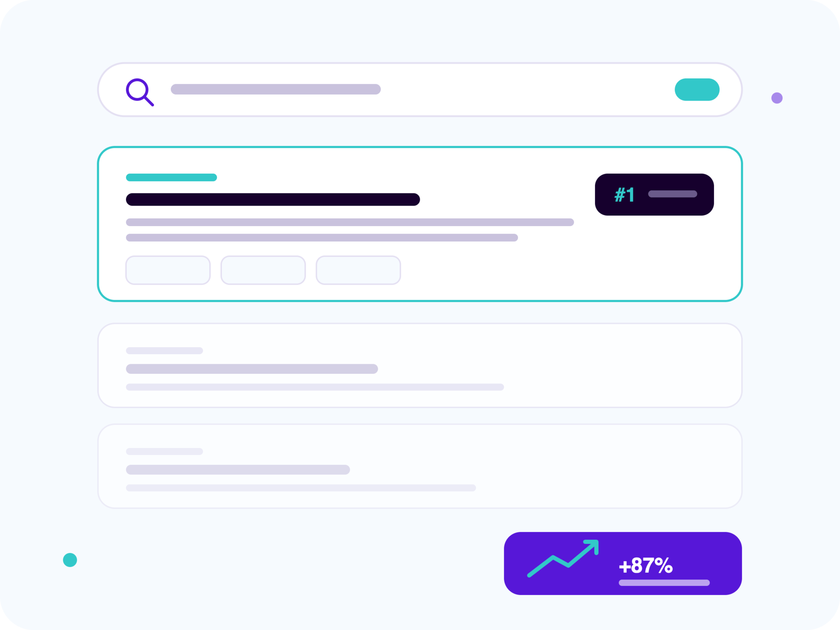
Task: Click the purple magnifying glass search icon
Action: tap(140, 92)
